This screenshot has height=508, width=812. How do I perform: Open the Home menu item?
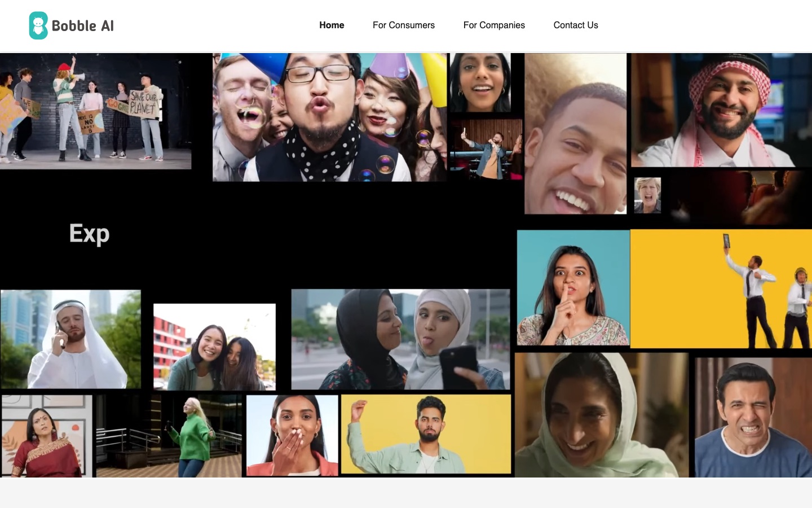coord(332,25)
